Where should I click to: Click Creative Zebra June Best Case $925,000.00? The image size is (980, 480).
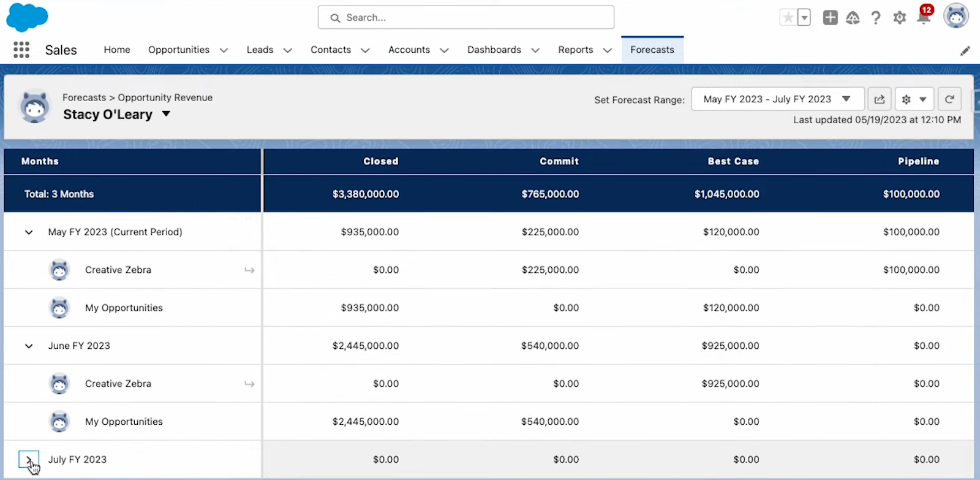click(731, 384)
